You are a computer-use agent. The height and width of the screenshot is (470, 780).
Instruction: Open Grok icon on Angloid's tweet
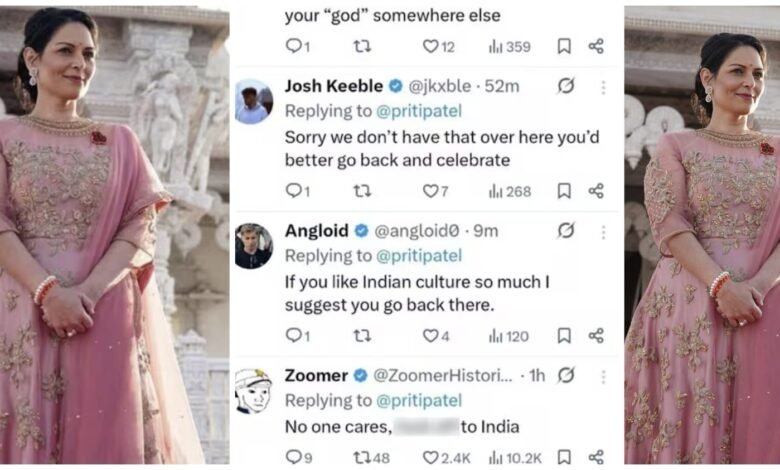[x=566, y=231]
